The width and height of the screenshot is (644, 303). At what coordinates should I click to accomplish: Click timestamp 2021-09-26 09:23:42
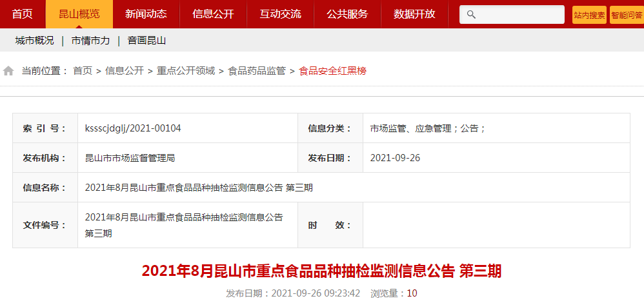pyautogui.click(x=316, y=293)
